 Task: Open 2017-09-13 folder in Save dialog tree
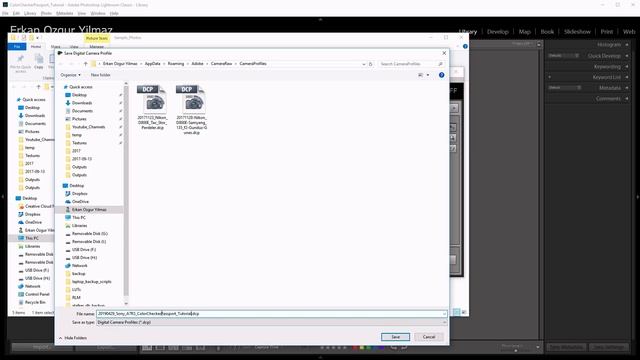pyautogui.click(x=82, y=159)
